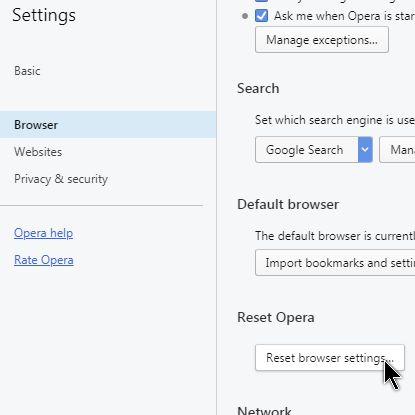Click the Manage exceptions... button

(322, 40)
